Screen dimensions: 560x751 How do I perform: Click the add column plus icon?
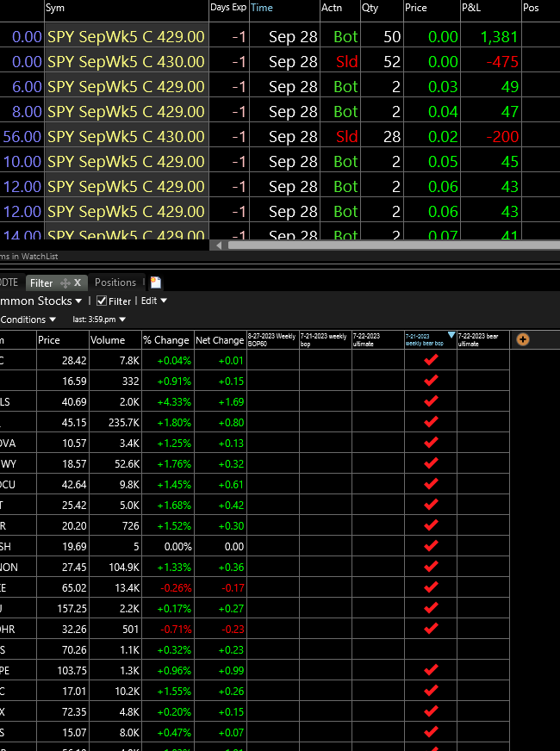pos(522,339)
